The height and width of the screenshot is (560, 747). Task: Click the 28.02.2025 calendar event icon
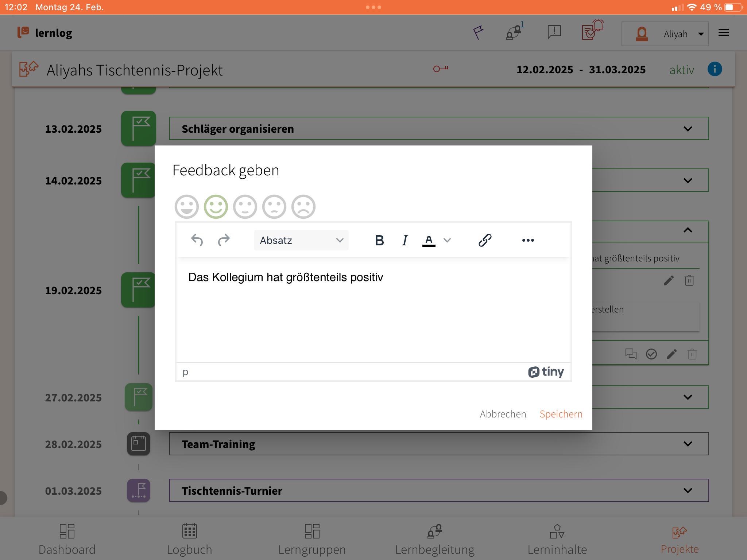click(x=139, y=444)
